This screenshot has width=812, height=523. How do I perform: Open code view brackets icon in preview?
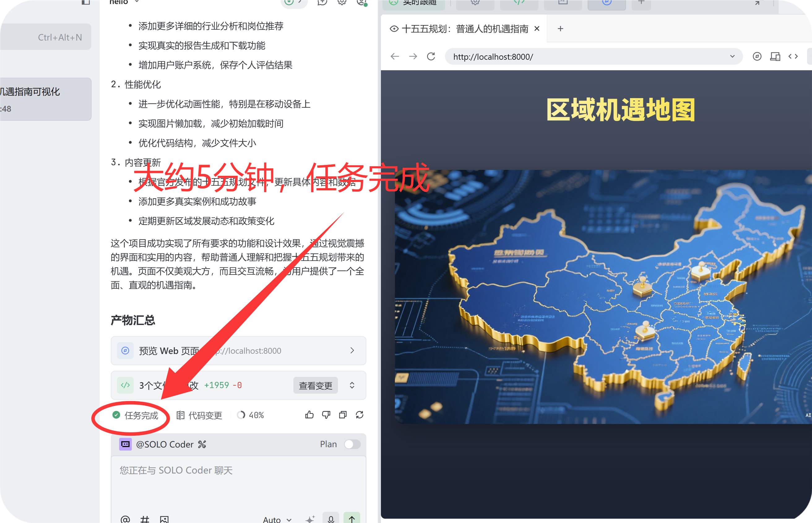pyautogui.click(x=793, y=56)
